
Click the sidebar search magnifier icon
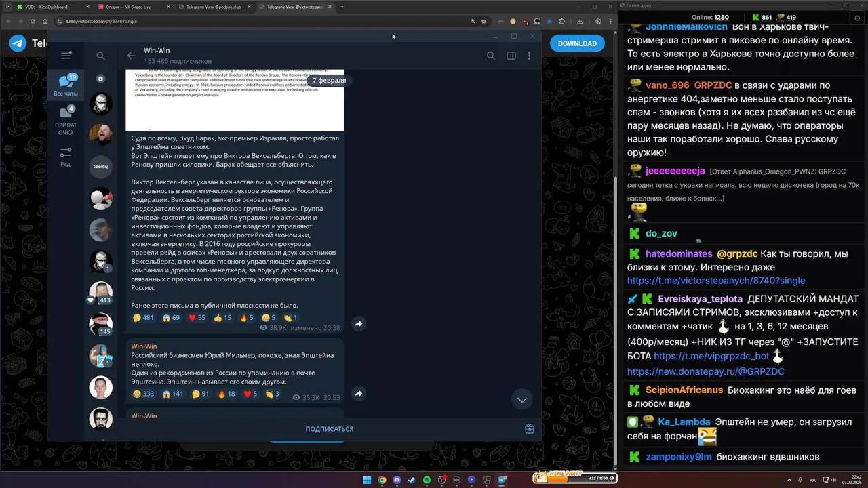100,56
